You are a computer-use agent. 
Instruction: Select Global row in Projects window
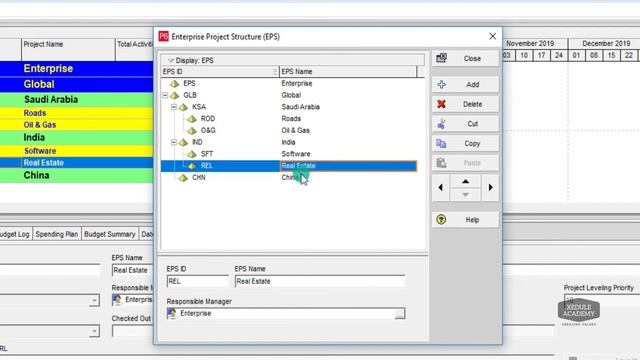point(76,84)
